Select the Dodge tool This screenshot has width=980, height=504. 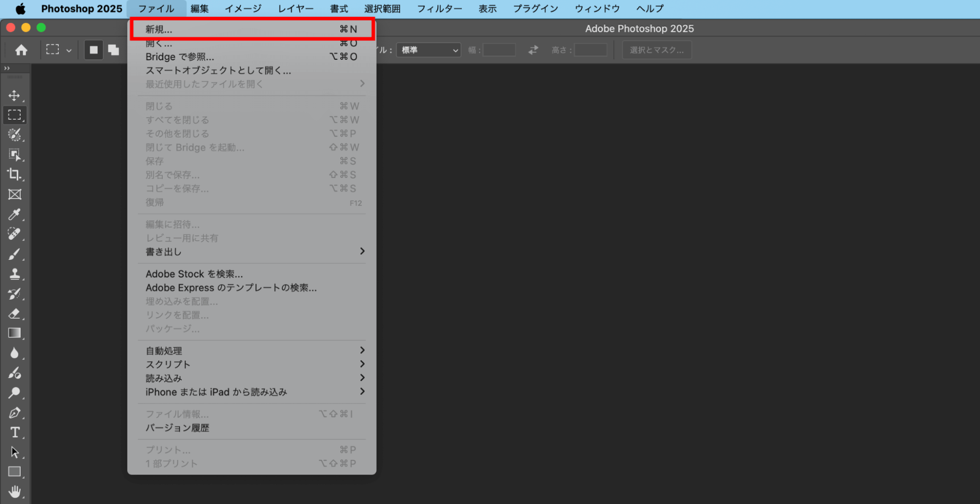[14, 393]
